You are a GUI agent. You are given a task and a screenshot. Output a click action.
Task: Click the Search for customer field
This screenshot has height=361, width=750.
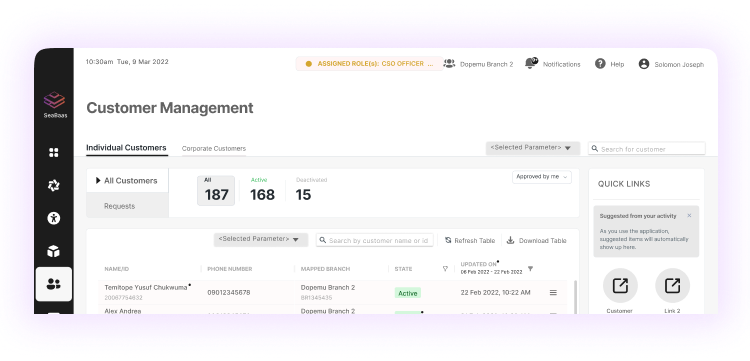[647, 149]
